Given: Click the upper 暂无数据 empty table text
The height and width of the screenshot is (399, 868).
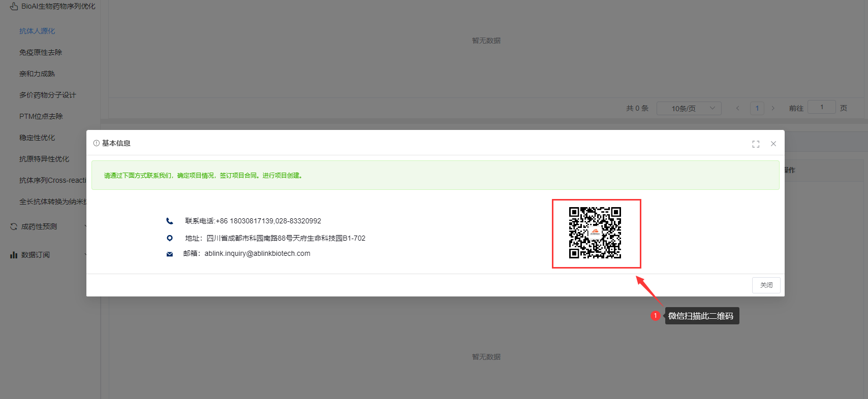Looking at the screenshot, I should point(486,41).
